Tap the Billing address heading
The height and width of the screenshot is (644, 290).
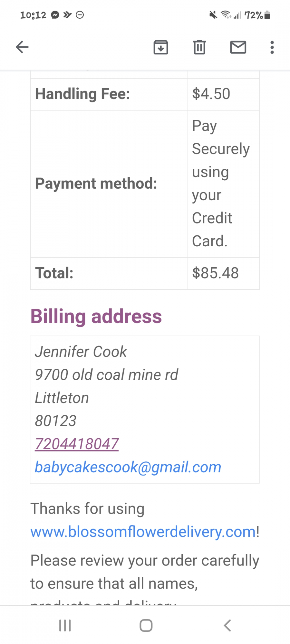[x=96, y=316]
